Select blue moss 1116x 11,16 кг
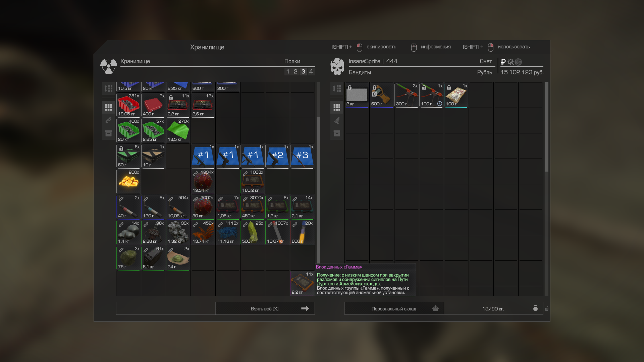The height and width of the screenshot is (362, 644). pyautogui.click(x=228, y=232)
